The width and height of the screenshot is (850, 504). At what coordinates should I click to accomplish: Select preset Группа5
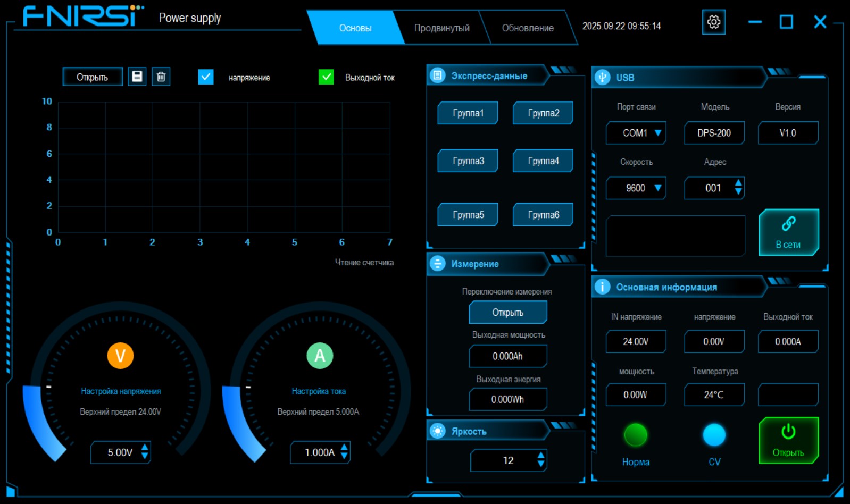coord(468,215)
